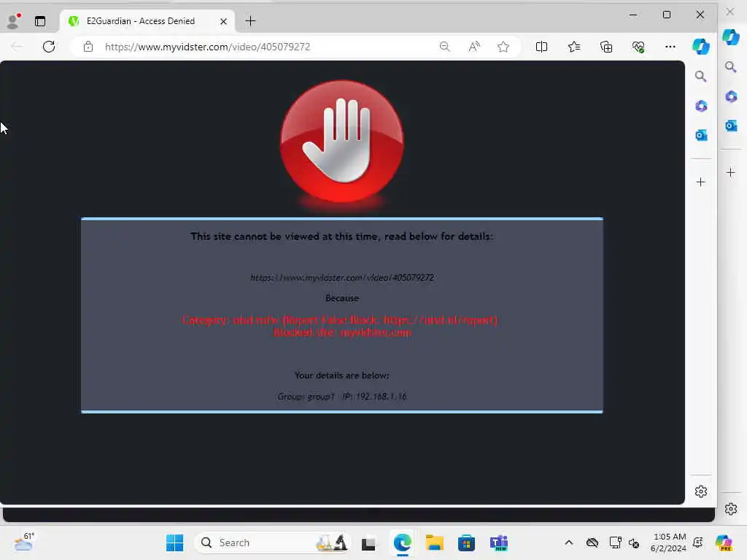Click plus button in background window sidebar
Image resolution: width=747 pixels, height=560 pixels.
click(731, 172)
